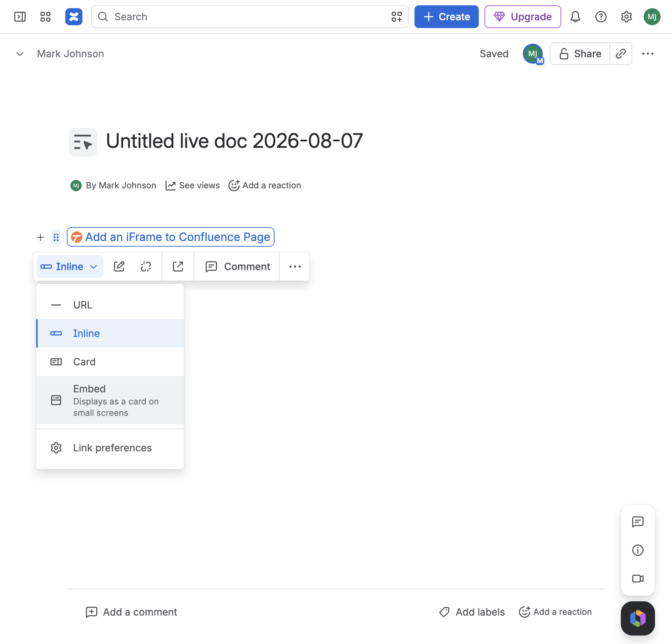Image resolution: width=672 pixels, height=644 pixels.
Task: Copy page link with chain icon
Action: pos(621,54)
